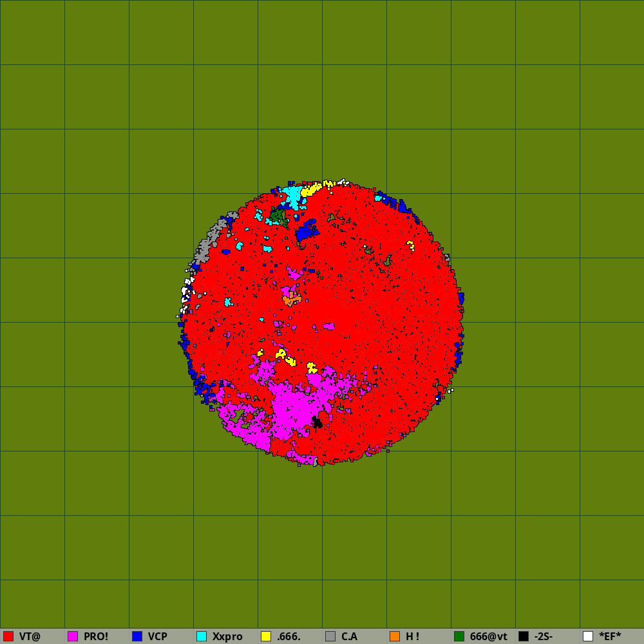Click the large magenta PRO! territory
644x644 pixels.
point(294,409)
